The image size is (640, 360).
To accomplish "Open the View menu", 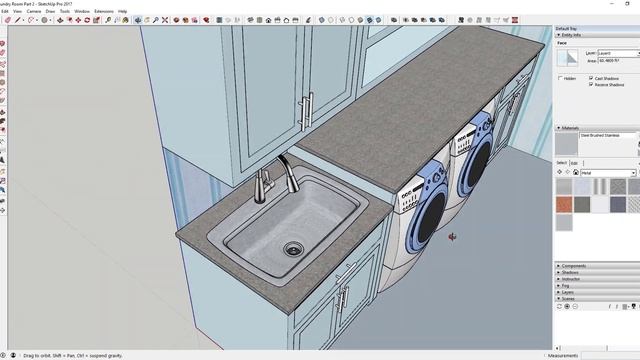I will (x=18, y=11).
